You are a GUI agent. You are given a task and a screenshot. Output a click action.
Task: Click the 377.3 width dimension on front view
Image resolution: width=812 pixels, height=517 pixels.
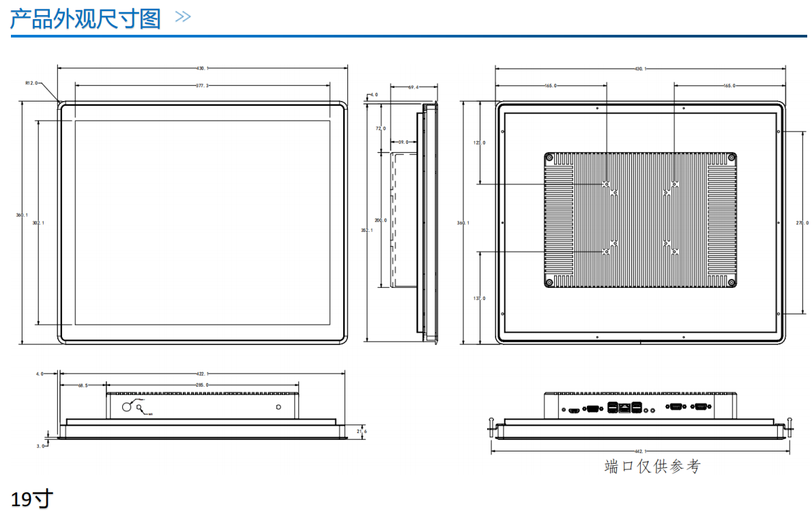(202, 86)
